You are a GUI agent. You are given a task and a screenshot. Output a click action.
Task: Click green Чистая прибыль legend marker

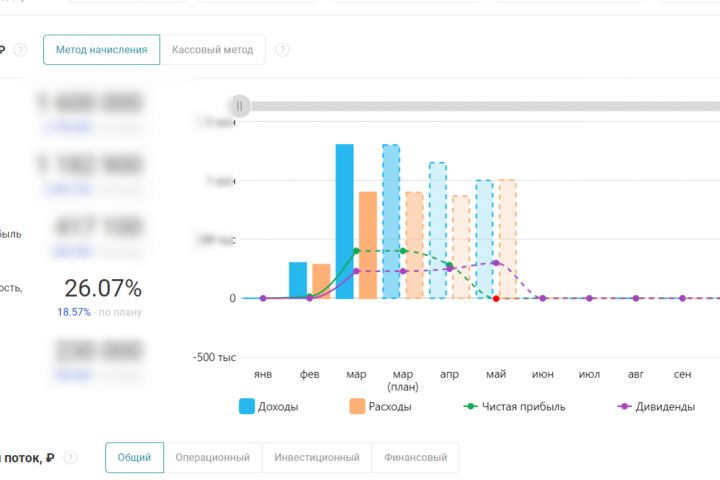click(x=471, y=407)
